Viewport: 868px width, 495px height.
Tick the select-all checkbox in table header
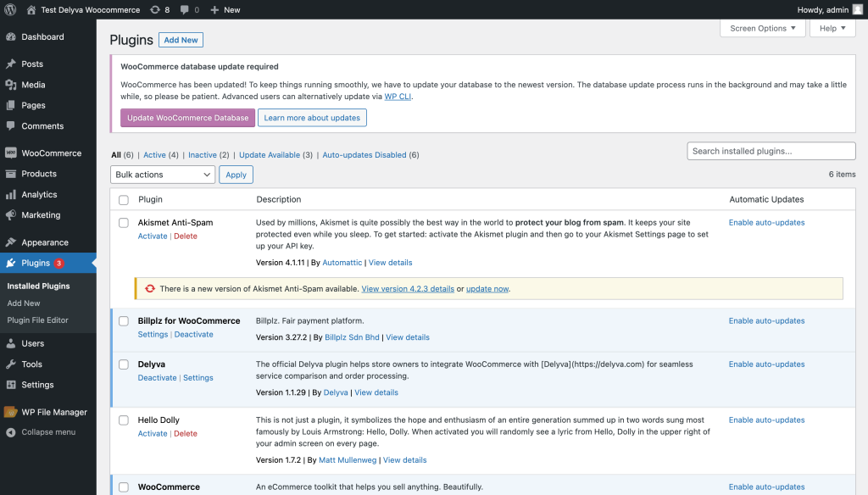124,200
